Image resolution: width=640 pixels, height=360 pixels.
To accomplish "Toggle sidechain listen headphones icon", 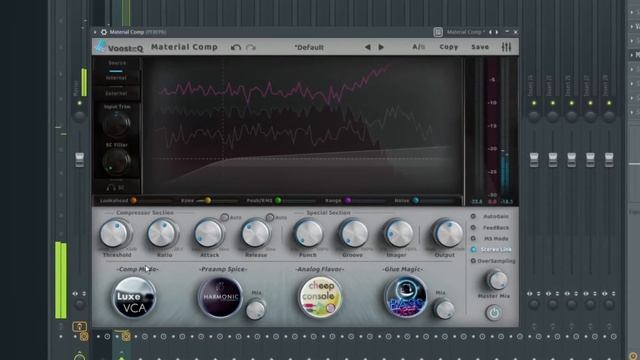I will click(x=111, y=188).
